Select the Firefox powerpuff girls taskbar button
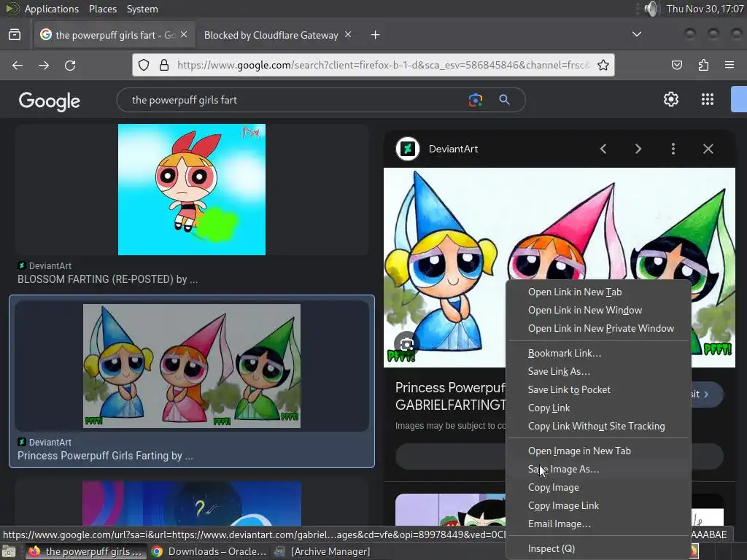Image resolution: width=747 pixels, height=560 pixels. coord(86,551)
